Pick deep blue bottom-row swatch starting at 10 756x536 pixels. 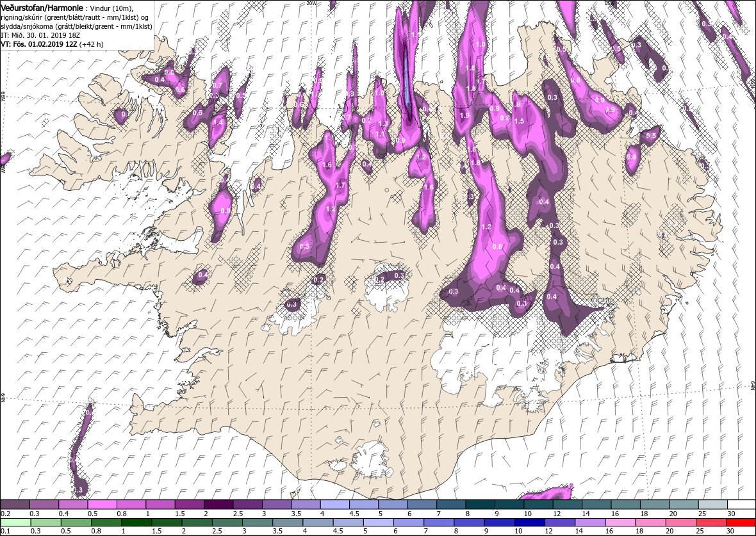(x=529, y=523)
